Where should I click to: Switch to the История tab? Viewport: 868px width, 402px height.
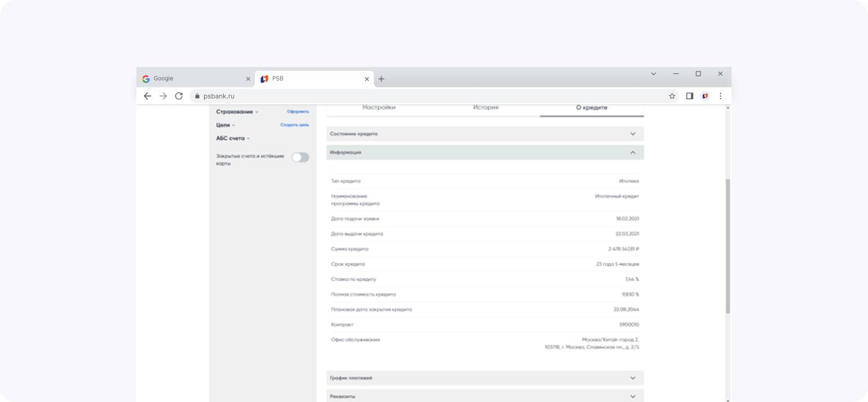tap(485, 108)
